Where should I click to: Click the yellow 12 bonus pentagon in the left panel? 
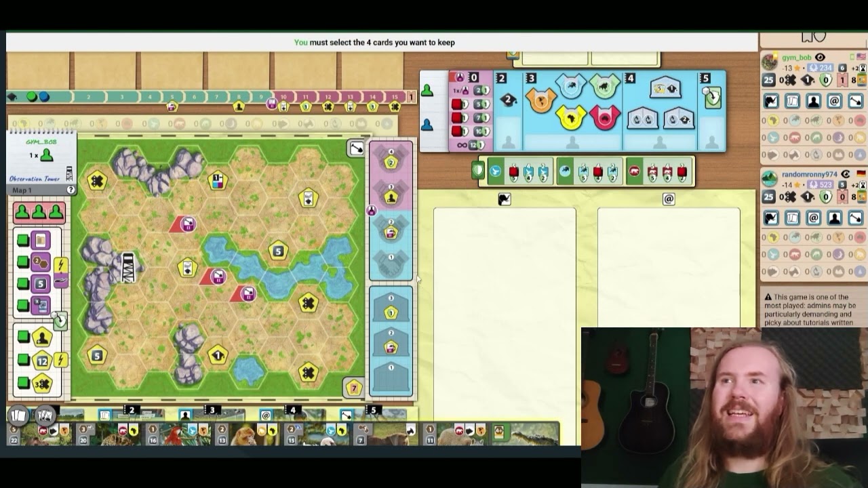[42, 361]
